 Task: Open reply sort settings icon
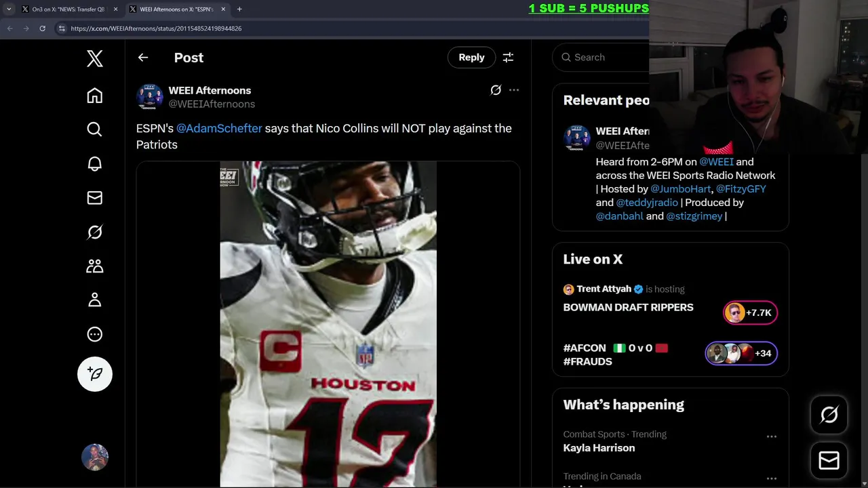click(508, 58)
